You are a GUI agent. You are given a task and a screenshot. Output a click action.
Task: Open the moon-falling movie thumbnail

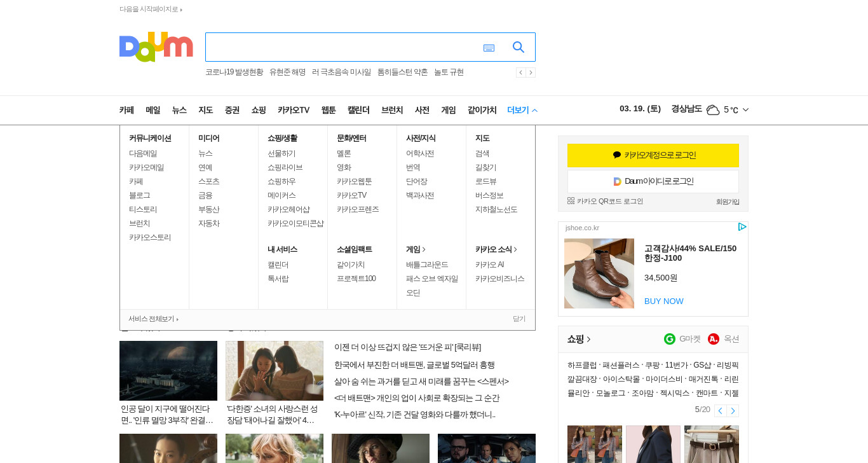pos(168,371)
